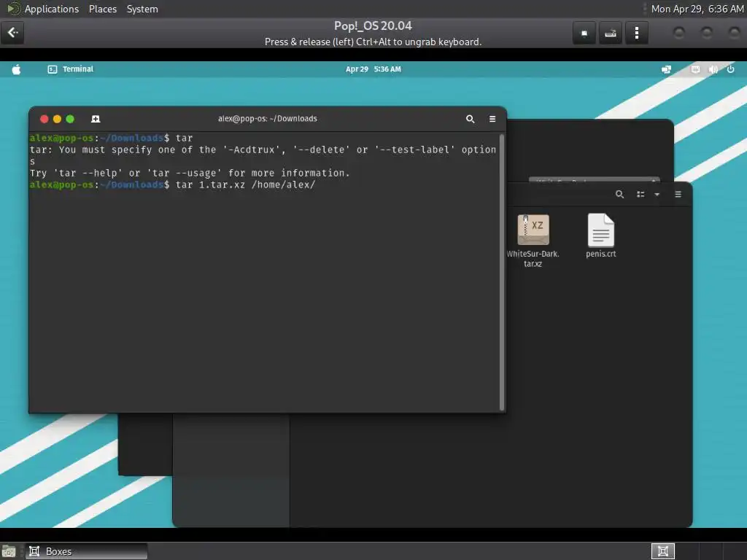Close the terminal with the red button

pyautogui.click(x=44, y=119)
